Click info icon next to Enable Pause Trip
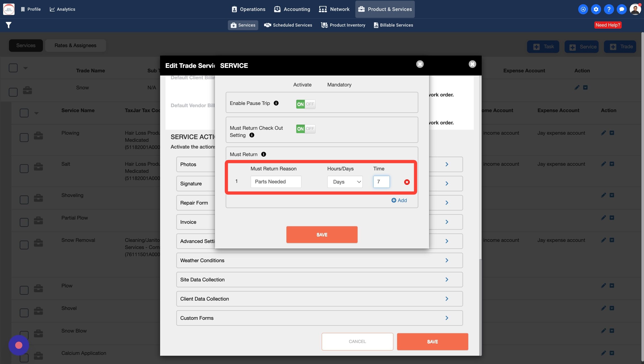This screenshot has width=644, height=364. (x=276, y=103)
